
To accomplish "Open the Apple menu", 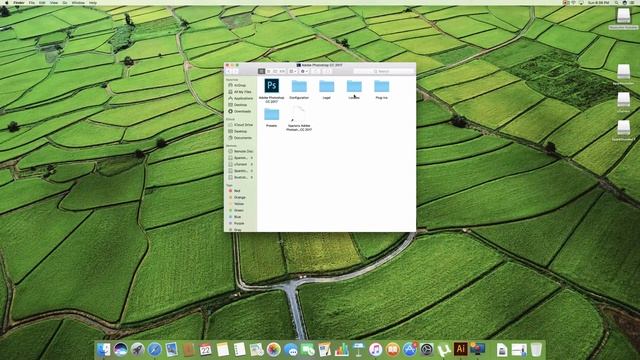I will [x=7, y=2].
